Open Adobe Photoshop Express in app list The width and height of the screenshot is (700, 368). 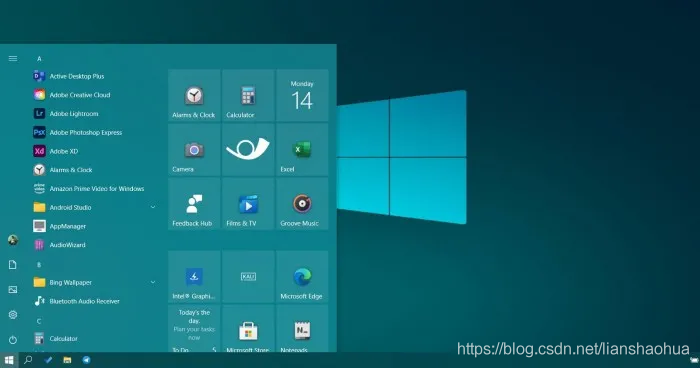95,133
